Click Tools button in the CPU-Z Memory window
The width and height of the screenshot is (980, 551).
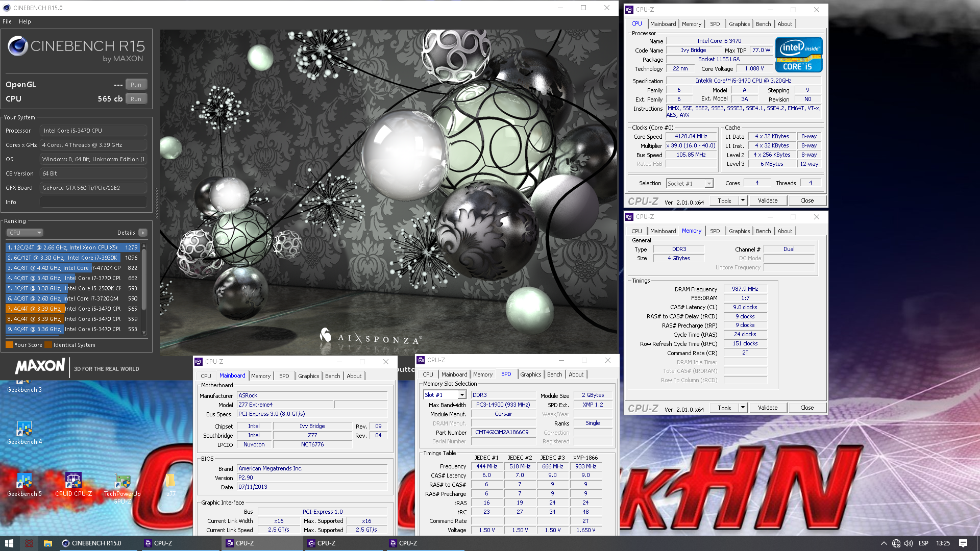724,408
